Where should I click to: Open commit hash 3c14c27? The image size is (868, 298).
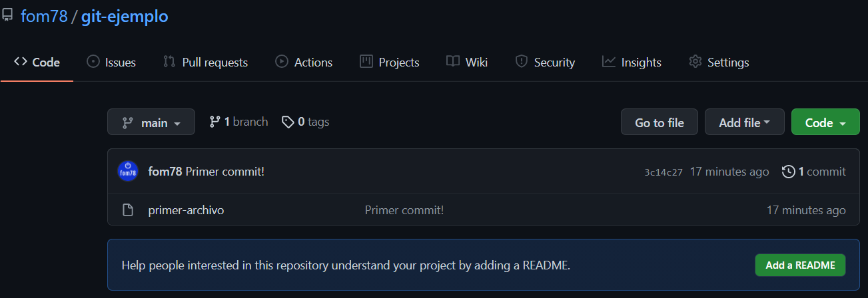click(x=663, y=172)
